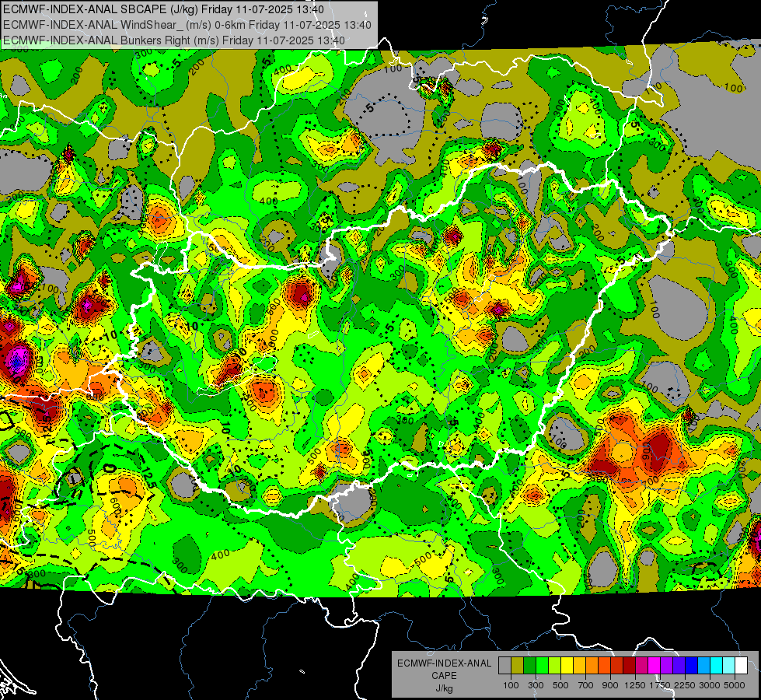Image resolution: width=761 pixels, height=700 pixels.
Task: Pick the white legend swatch
Action: click(x=741, y=666)
